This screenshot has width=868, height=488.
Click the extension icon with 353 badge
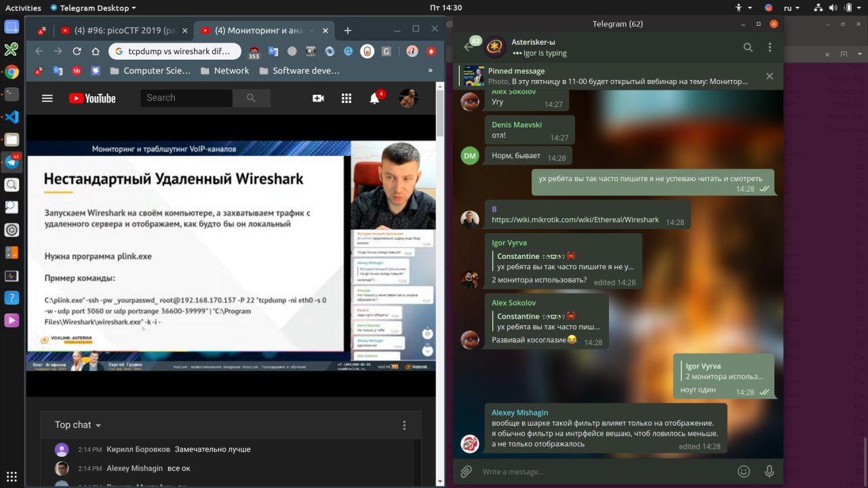[x=254, y=52]
